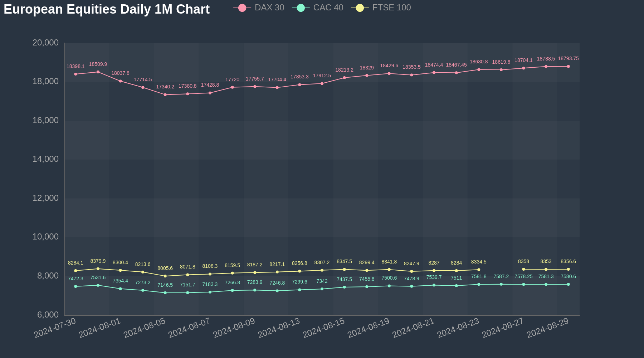Select DAX data point labeled 17720
The width and height of the screenshot is (644, 358).
point(232,87)
